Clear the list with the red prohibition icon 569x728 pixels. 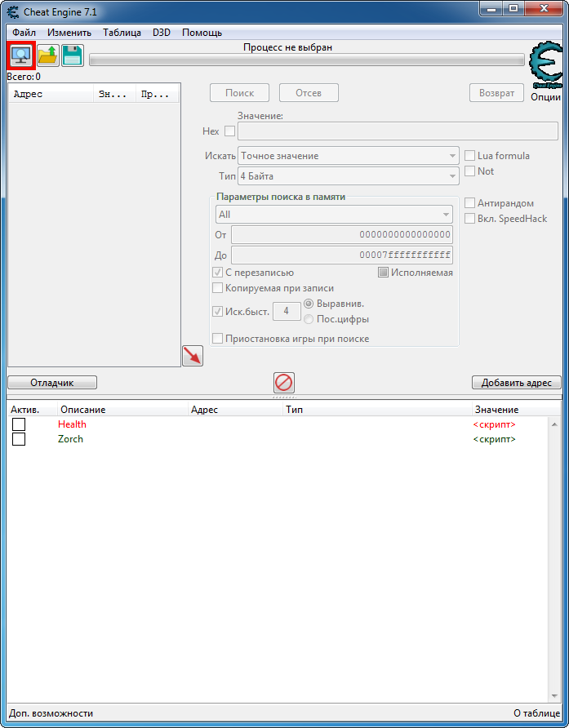[284, 383]
